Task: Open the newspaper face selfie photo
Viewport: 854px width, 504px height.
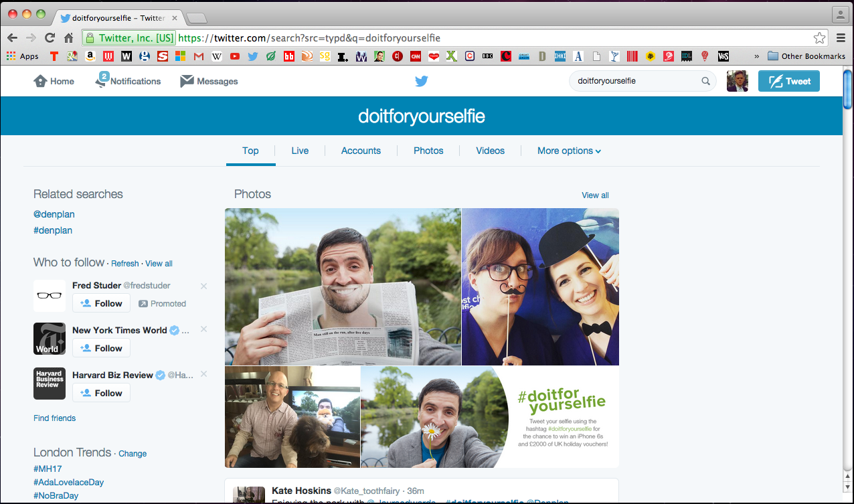Action: tap(343, 286)
